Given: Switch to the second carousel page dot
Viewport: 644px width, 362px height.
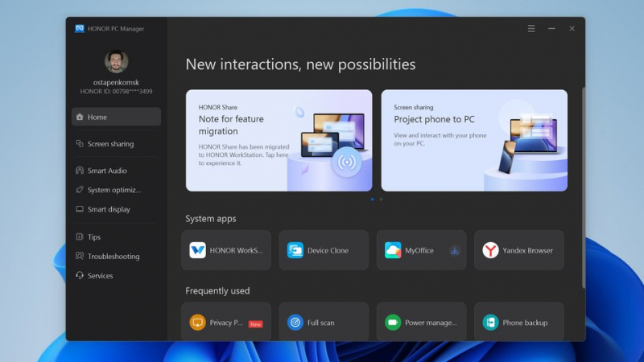Looking at the screenshot, I should 381,200.
